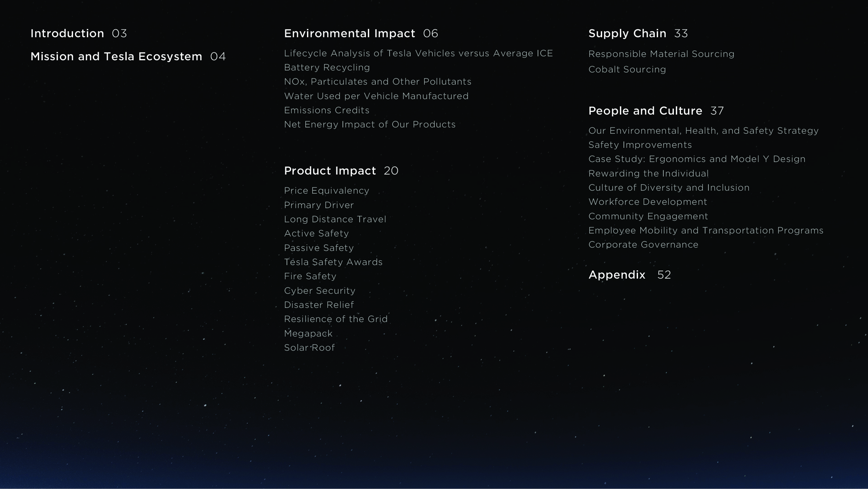The height and width of the screenshot is (489, 868).
Task: Click page number 03 beside Introduction
Action: tap(119, 33)
